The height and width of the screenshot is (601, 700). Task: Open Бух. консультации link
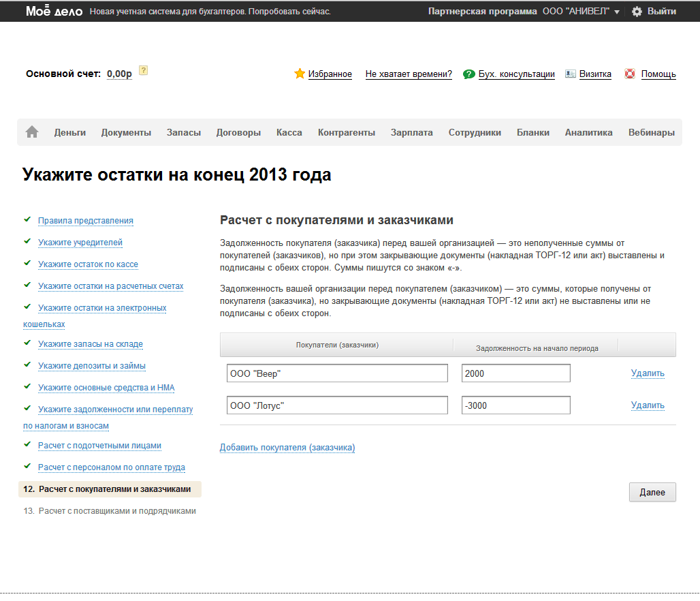click(x=517, y=74)
